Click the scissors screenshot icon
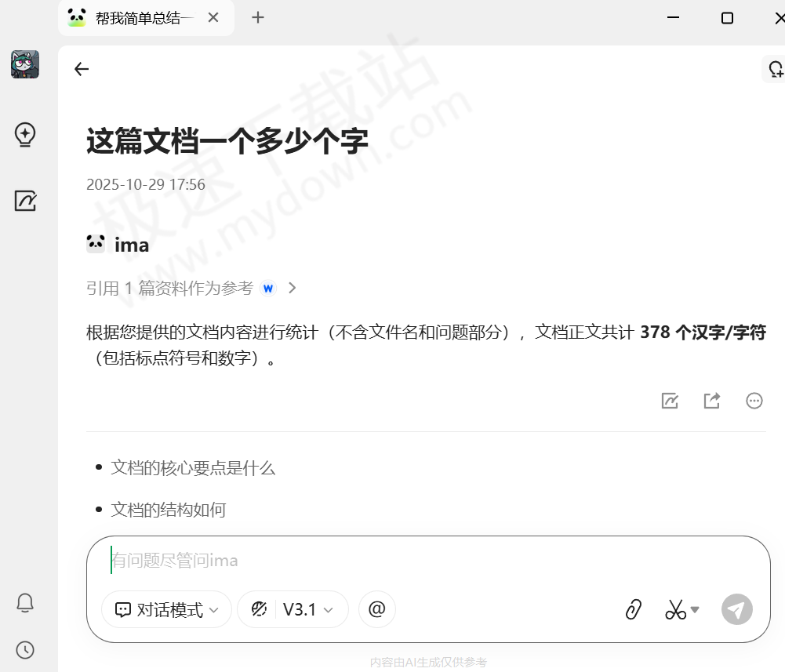The height and width of the screenshot is (672, 785). pos(676,609)
